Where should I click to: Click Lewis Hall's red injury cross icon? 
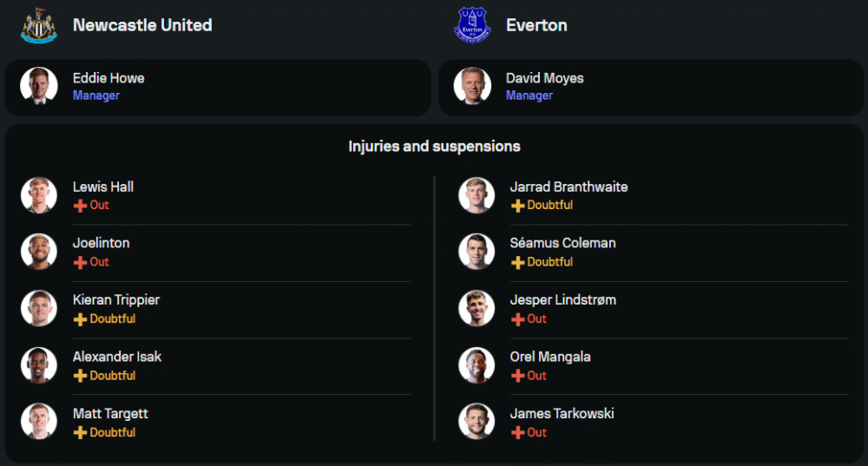point(80,206)
